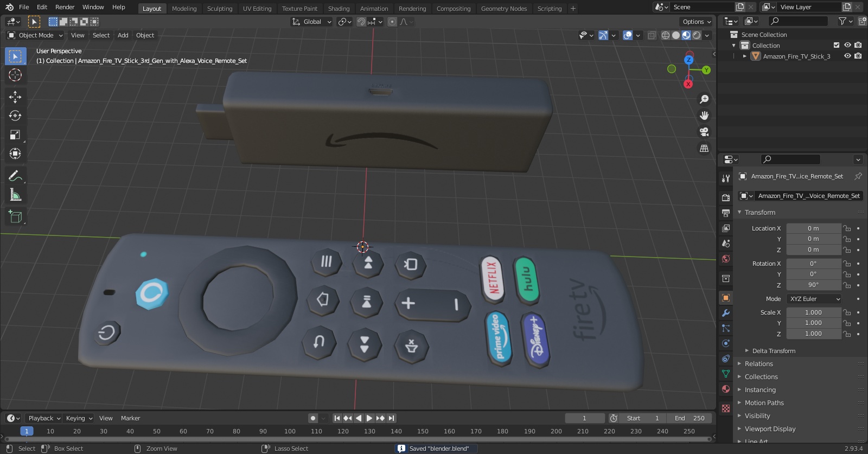This screenshot has width=868, height=454.
Task: Open the viewport Add menu
Action: pyautogui.click(x=123, y=35)
